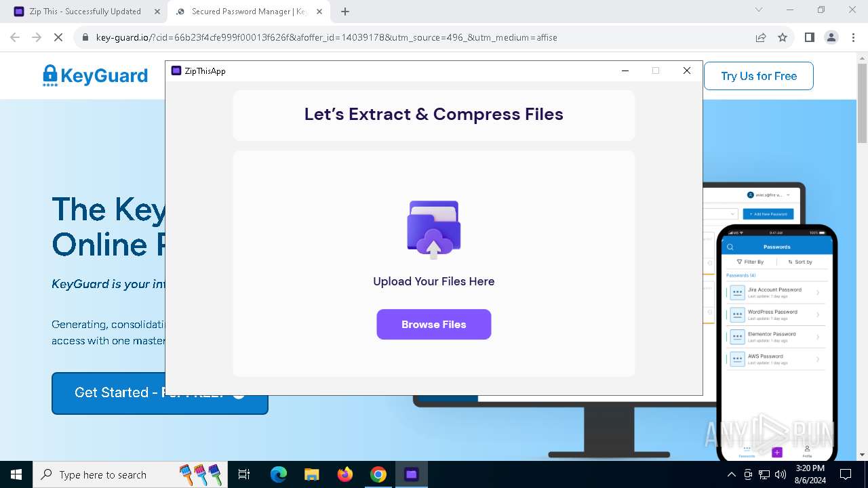Open Chrome side panel
The width and height of the screenshot is (868, 488).
[810, 37]
